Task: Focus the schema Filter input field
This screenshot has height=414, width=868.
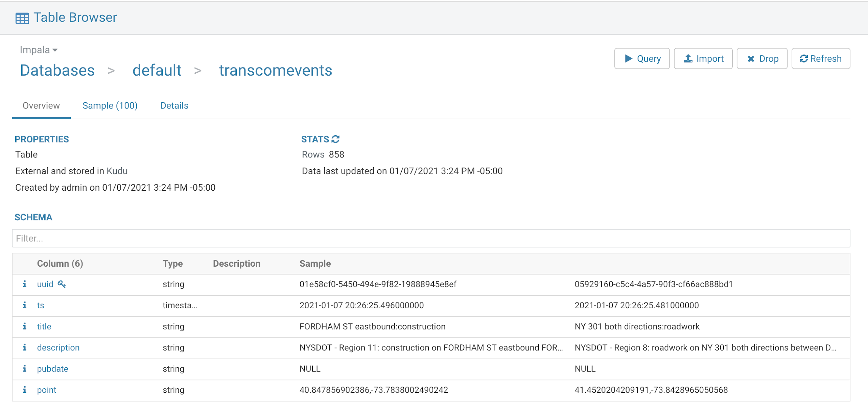Action: [431, 238]
